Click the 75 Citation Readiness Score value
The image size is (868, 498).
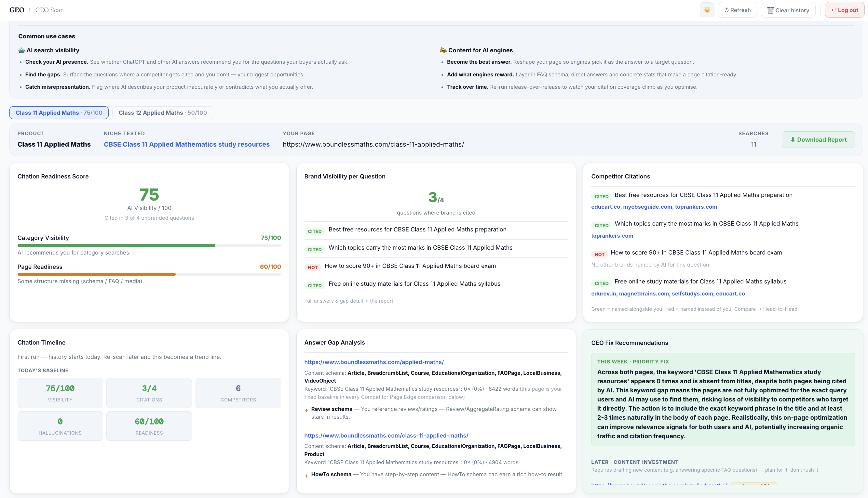(x=149, y=195)
